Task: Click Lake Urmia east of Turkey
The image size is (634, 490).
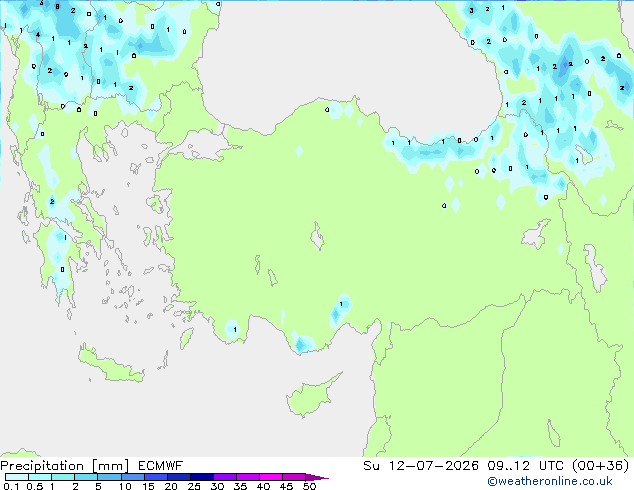Action: point(596,268)
